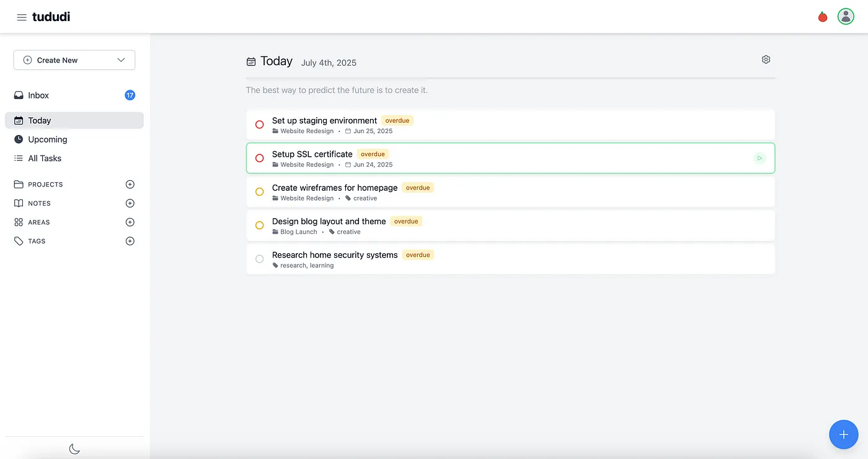Add a new project with the plus icon
This screenshot has height=459, width=868.
[x=130, y=185]
